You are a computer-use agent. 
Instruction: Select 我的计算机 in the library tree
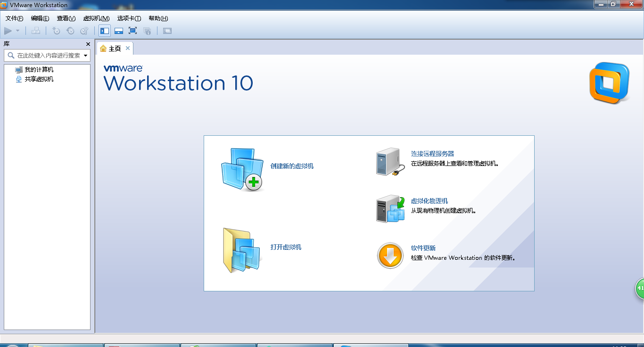(x=39, y=70)
